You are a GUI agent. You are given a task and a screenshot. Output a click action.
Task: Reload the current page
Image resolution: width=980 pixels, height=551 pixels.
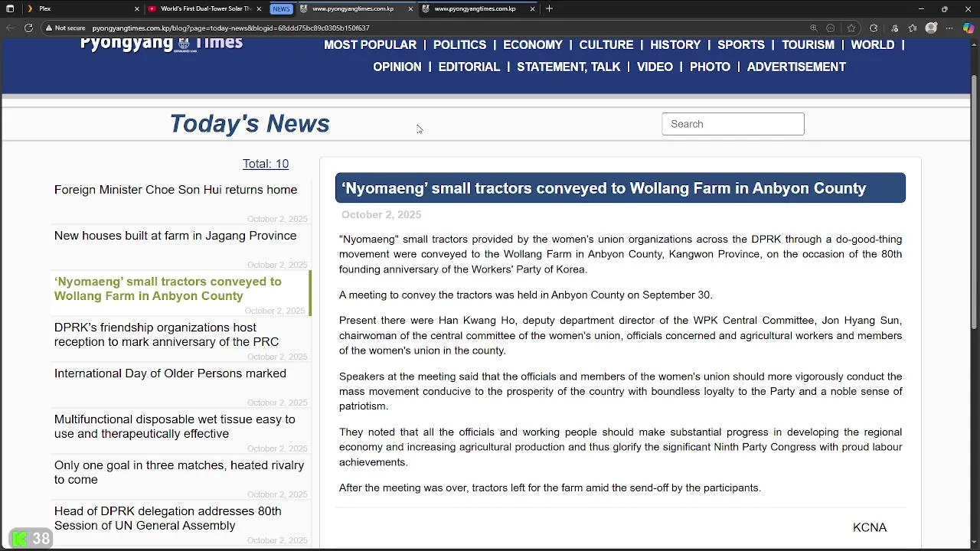(28, 28)
